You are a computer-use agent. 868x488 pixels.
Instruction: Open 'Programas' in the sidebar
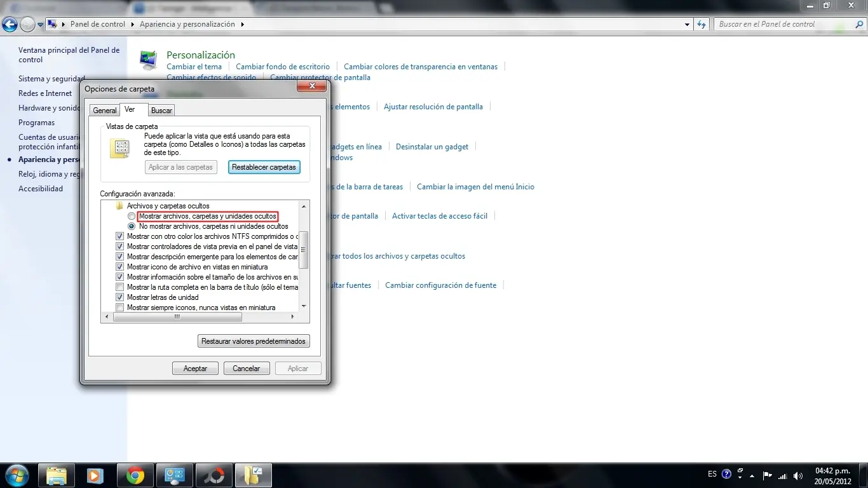click(37, 123)
